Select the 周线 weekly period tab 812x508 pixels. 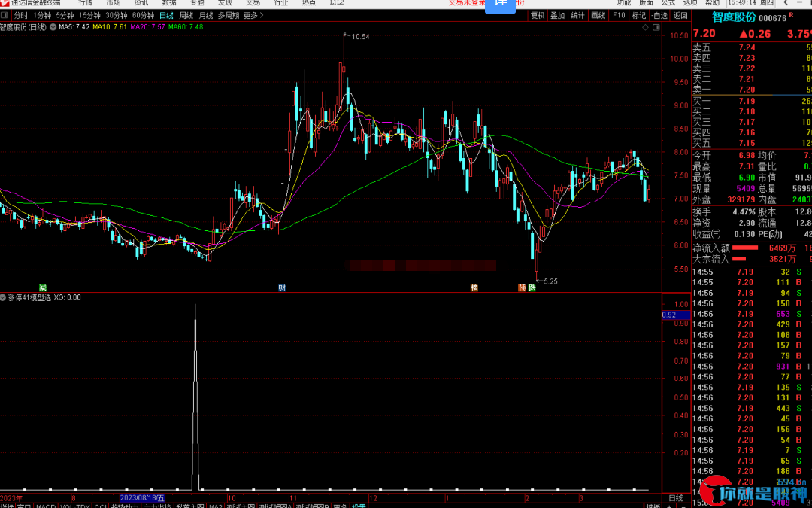(x=186, y=16)
